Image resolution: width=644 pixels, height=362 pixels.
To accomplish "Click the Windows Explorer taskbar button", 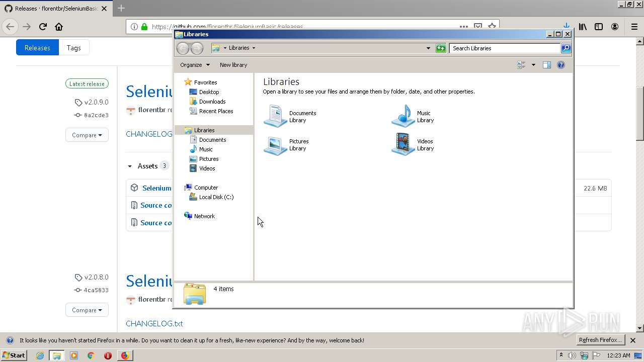I will [57, 355].
